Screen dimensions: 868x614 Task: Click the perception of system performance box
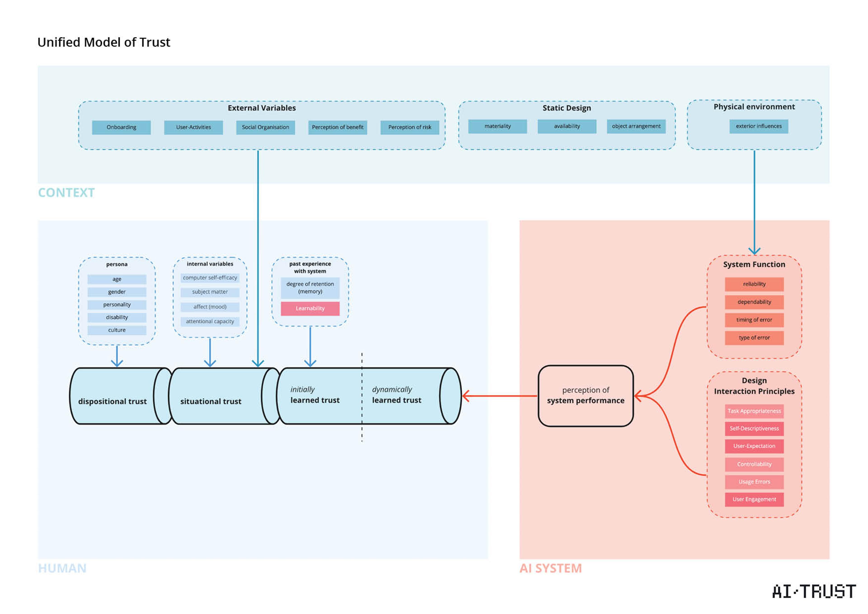click(585, 395)
